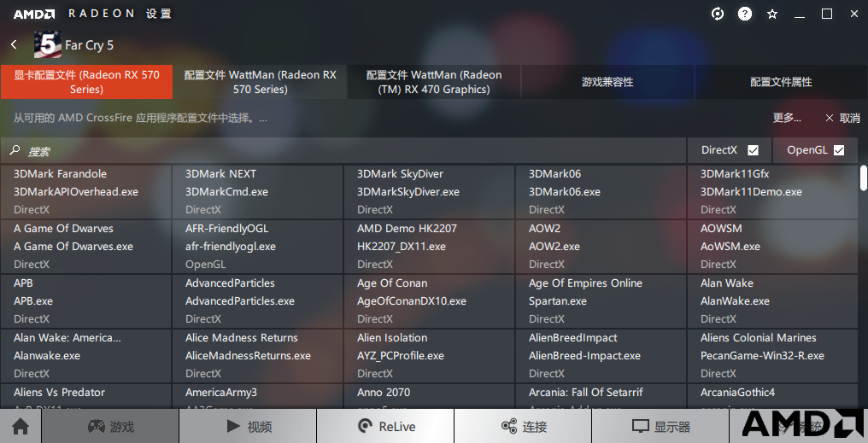Select the Alice Madness Returns profile
This screenshot has width=868, height=443.
(x=257, y=356)
